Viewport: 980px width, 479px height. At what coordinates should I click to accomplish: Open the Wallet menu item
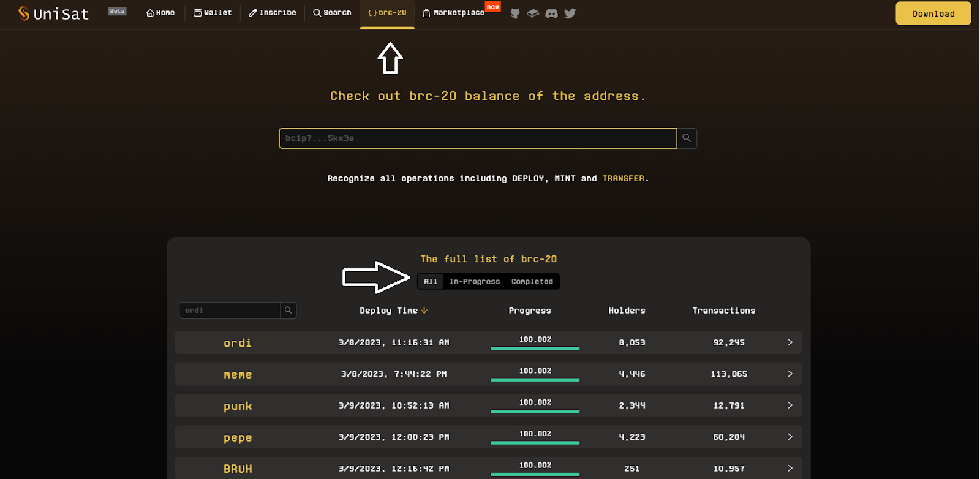[213, 13]
